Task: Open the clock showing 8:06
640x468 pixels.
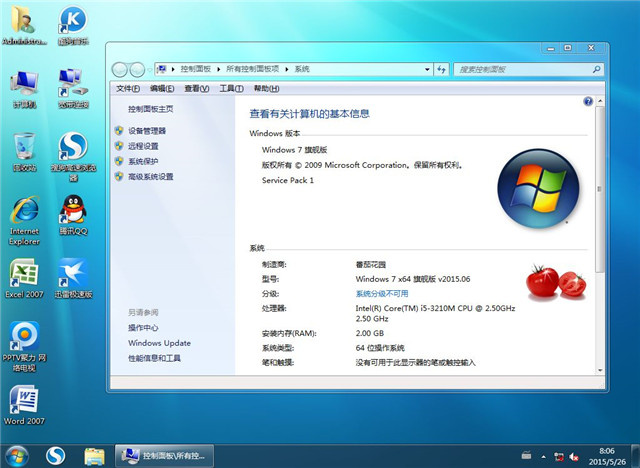Action: [607, 456]
